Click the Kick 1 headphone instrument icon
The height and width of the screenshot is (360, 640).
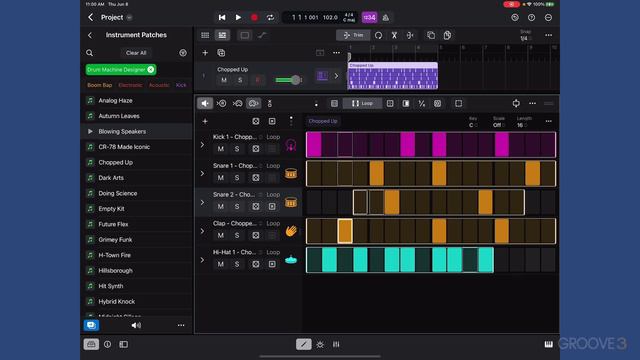[291, 145]
